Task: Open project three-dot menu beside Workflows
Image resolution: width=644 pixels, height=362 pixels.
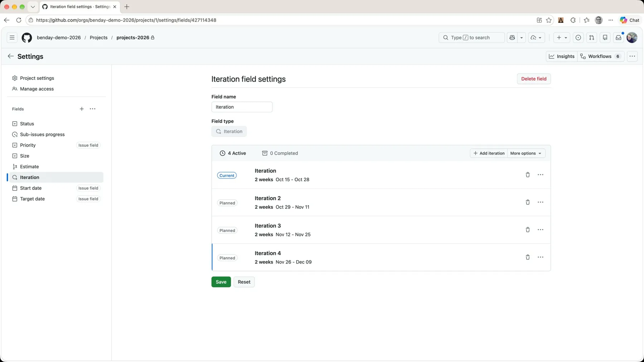Action: point(633,56)
